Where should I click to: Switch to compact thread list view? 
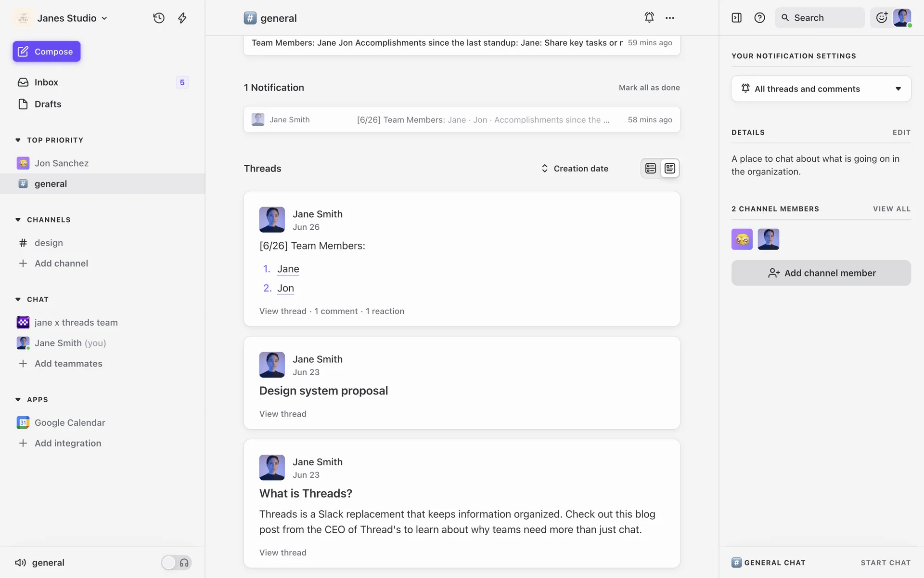pos(651,168)
